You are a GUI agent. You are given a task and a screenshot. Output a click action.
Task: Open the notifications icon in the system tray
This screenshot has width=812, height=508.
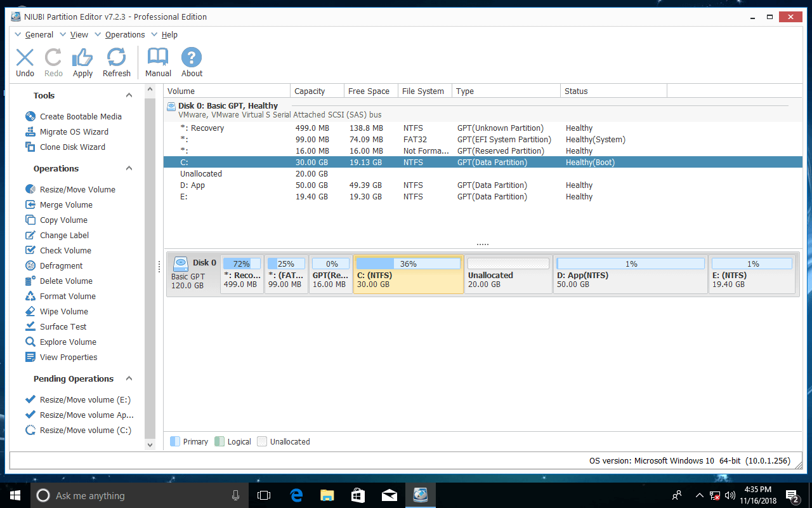(x=791, y=495)
